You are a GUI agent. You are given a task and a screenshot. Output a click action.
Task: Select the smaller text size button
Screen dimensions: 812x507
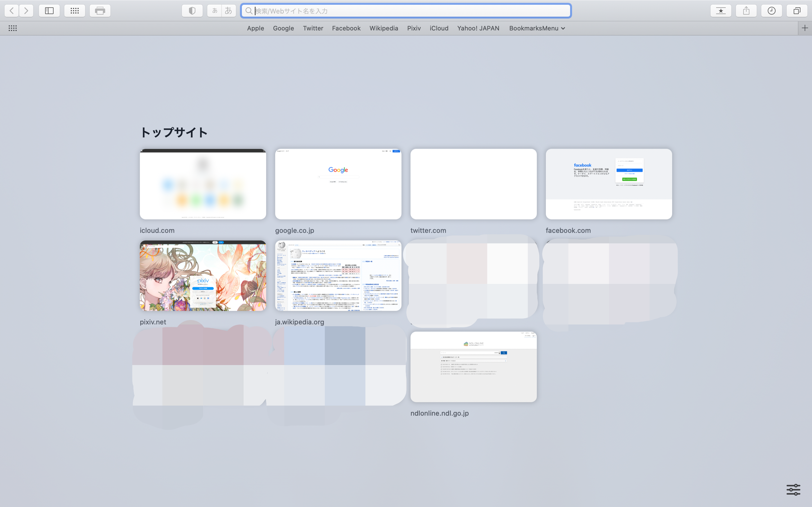click(214, 11)
